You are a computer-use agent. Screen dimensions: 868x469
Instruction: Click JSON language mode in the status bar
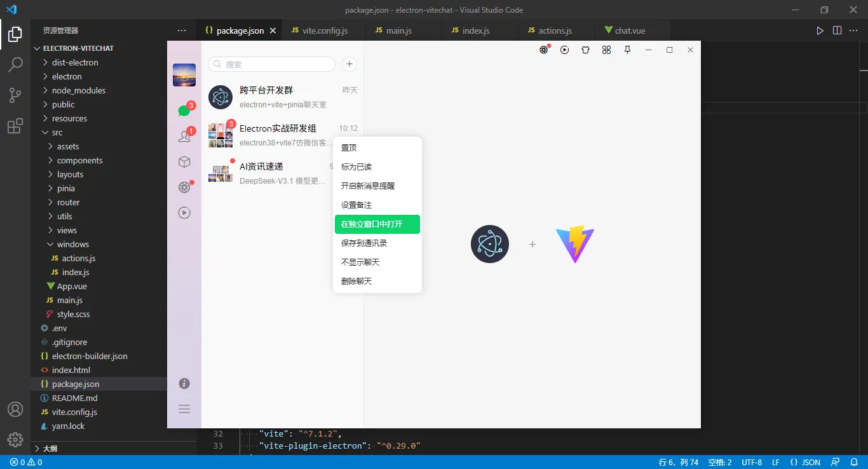pos(806,462)
